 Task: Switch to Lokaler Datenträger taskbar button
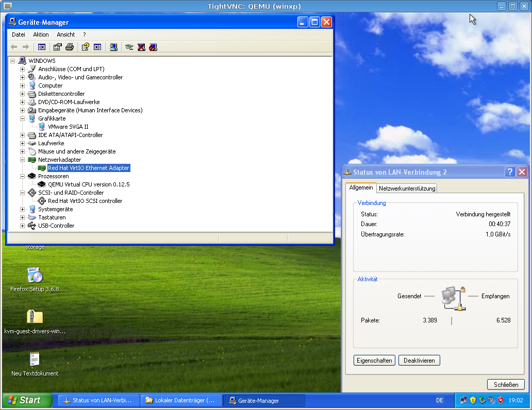[182, 401]
